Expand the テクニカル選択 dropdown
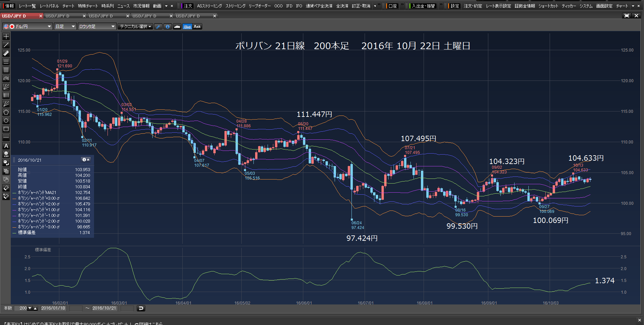644x325 pixels. (135, 26)
